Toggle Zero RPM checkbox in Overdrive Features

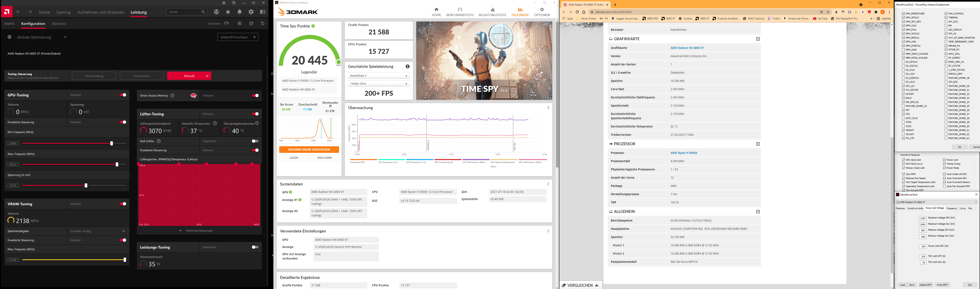903,174
